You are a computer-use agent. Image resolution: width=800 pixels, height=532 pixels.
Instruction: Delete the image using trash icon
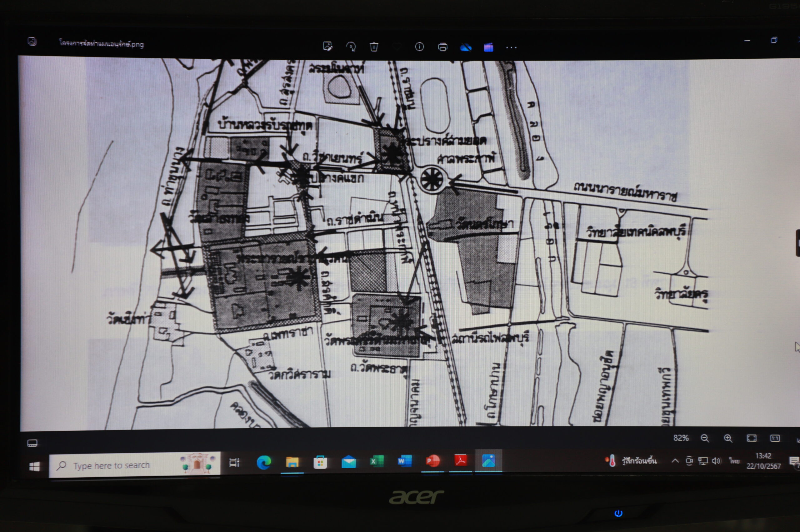pyautogui.click(x=374, y=47)
